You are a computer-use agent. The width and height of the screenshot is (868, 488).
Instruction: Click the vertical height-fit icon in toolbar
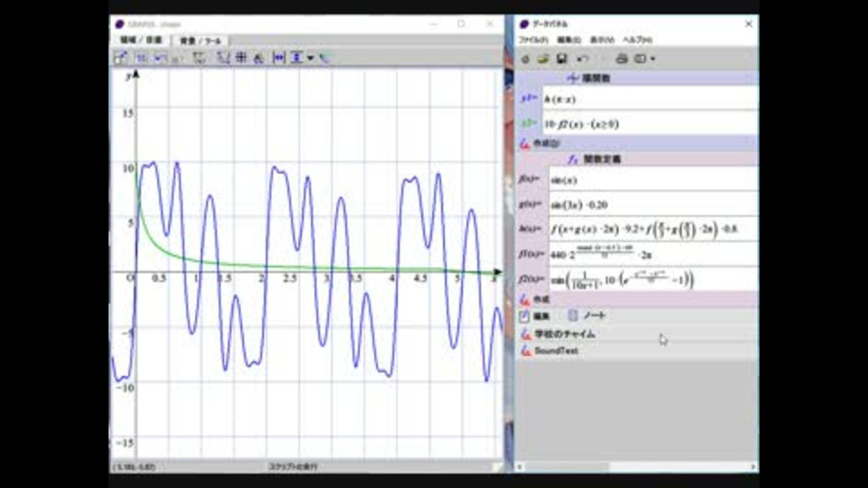(x=297, y=58)
